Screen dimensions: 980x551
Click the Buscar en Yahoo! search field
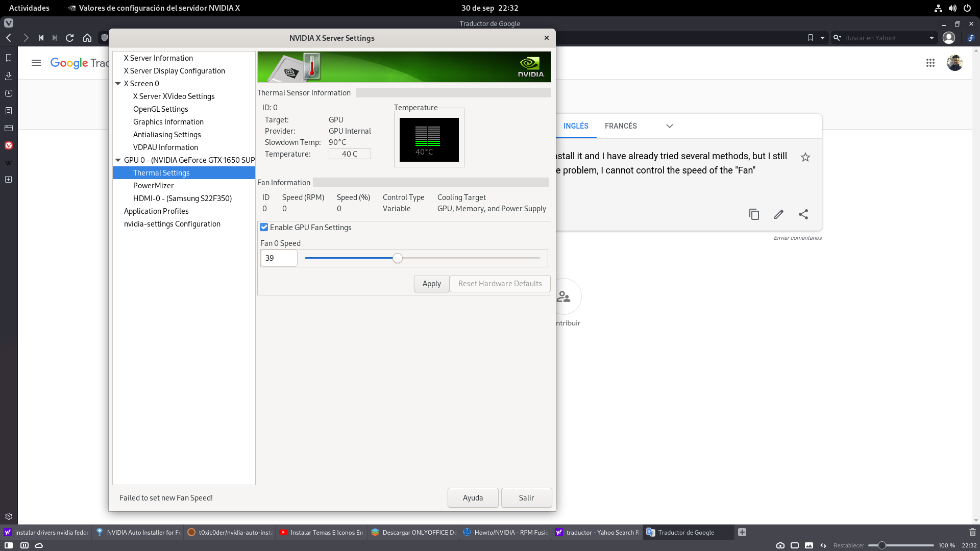(884, 38)
